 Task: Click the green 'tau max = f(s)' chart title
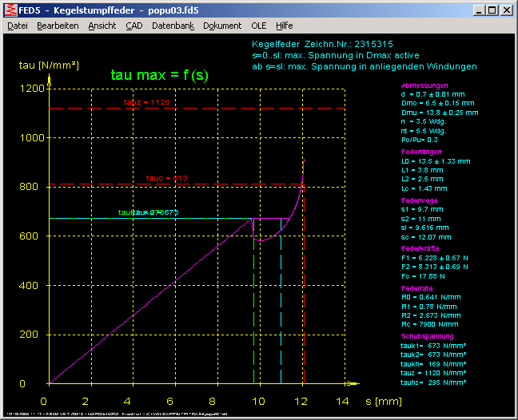[x=159, y=74]
